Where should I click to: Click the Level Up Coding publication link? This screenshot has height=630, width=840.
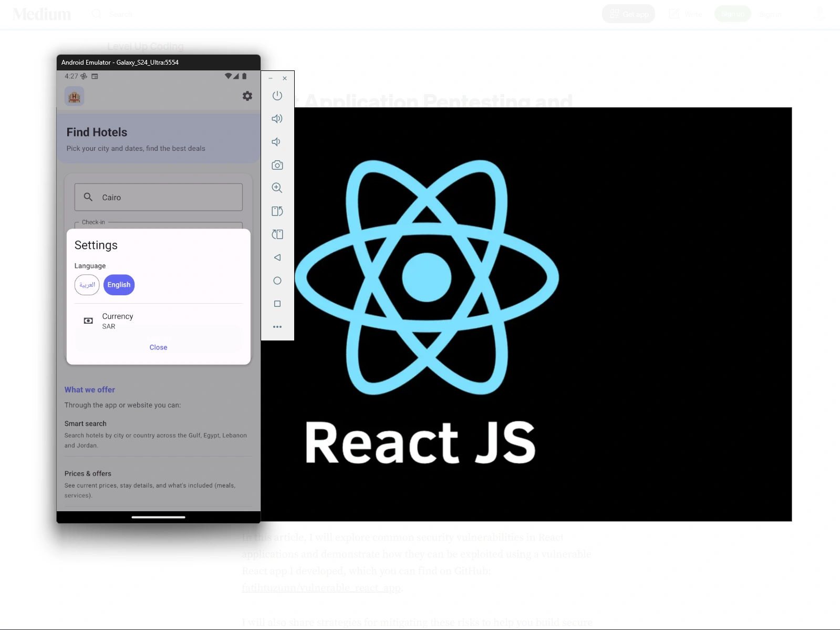146,46
